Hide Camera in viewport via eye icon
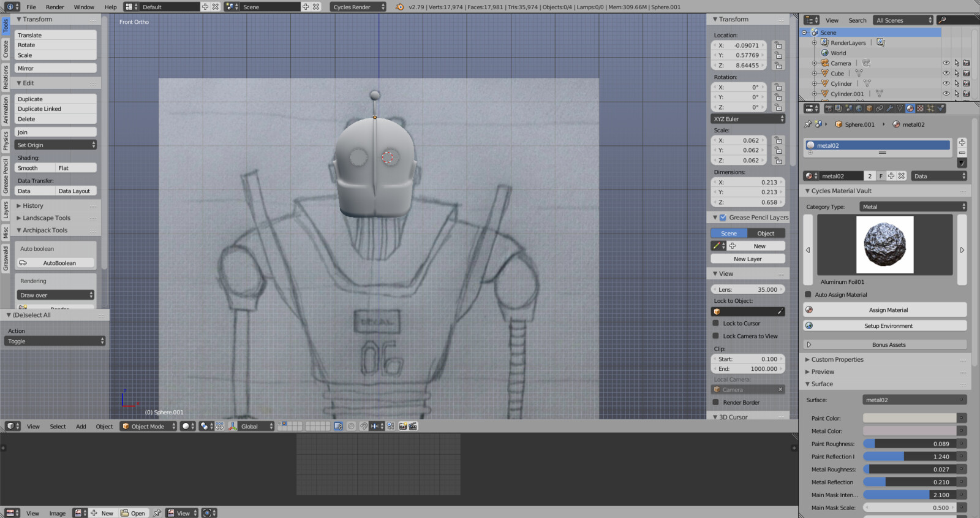 point(946,63)
